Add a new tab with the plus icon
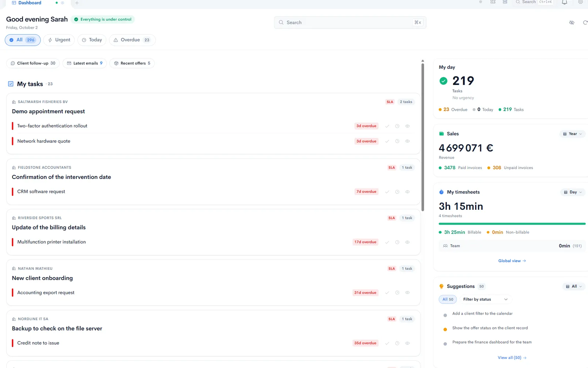The image size is (588, 368). click(77, 3)
